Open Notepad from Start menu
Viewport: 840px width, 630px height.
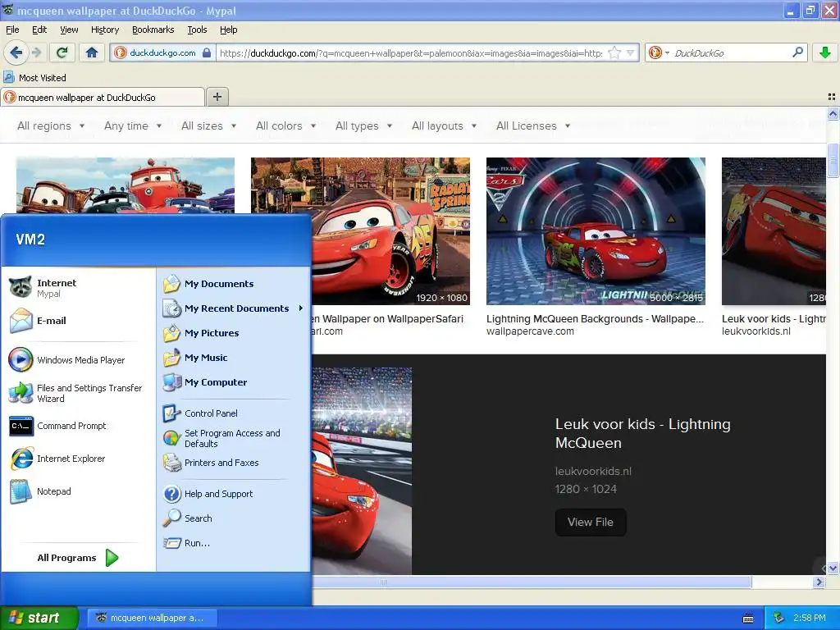click(40, 491)
